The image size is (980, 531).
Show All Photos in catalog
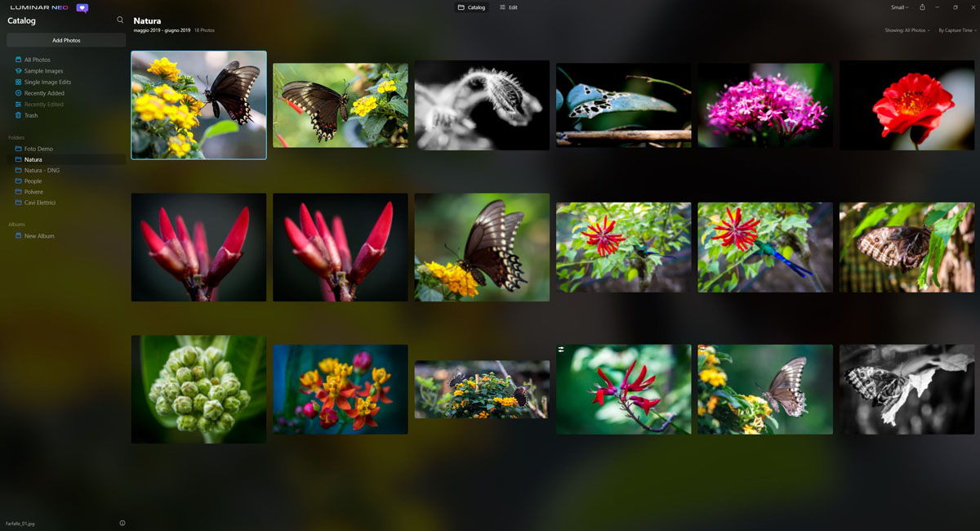(37, 60)
